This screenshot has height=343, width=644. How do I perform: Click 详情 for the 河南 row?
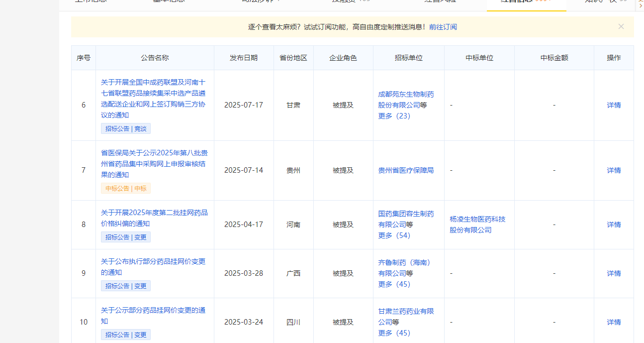614,225
